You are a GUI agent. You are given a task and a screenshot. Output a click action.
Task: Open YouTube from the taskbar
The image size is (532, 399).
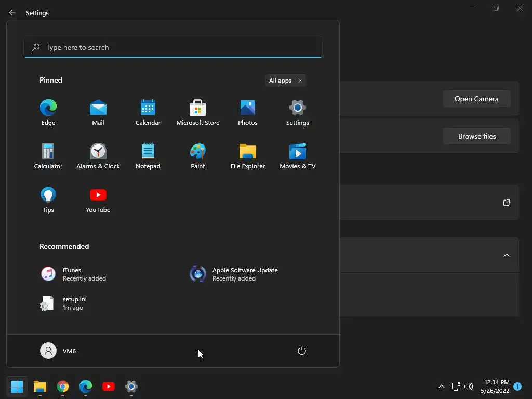pyautogui.click(x=109, y=387)
